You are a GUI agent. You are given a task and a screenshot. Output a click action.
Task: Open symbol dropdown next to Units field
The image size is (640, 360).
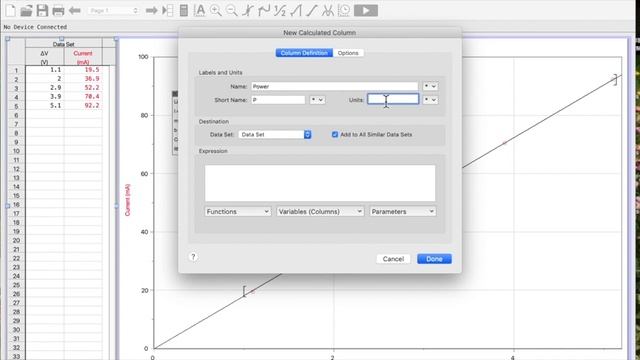click(x=430, y=100)
